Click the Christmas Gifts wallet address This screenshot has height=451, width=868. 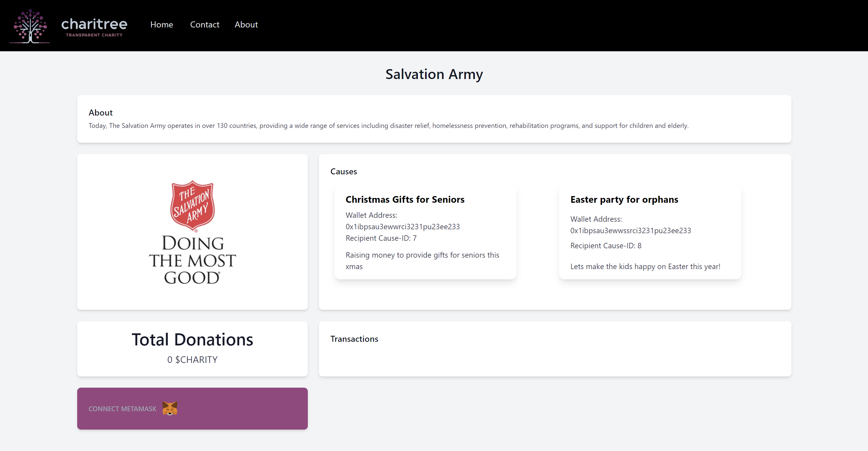[402, 227]
